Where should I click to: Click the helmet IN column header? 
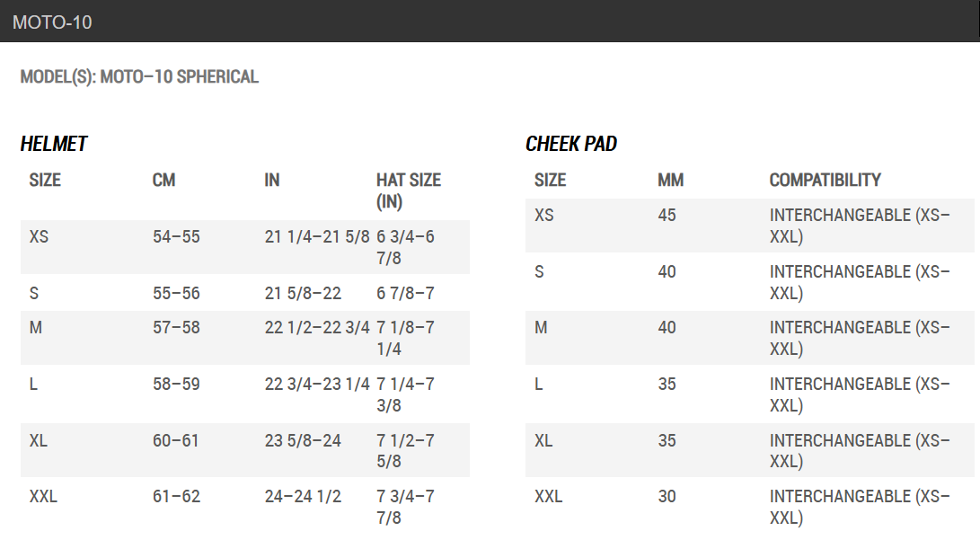pyautogui.click(x=272, y=181)
